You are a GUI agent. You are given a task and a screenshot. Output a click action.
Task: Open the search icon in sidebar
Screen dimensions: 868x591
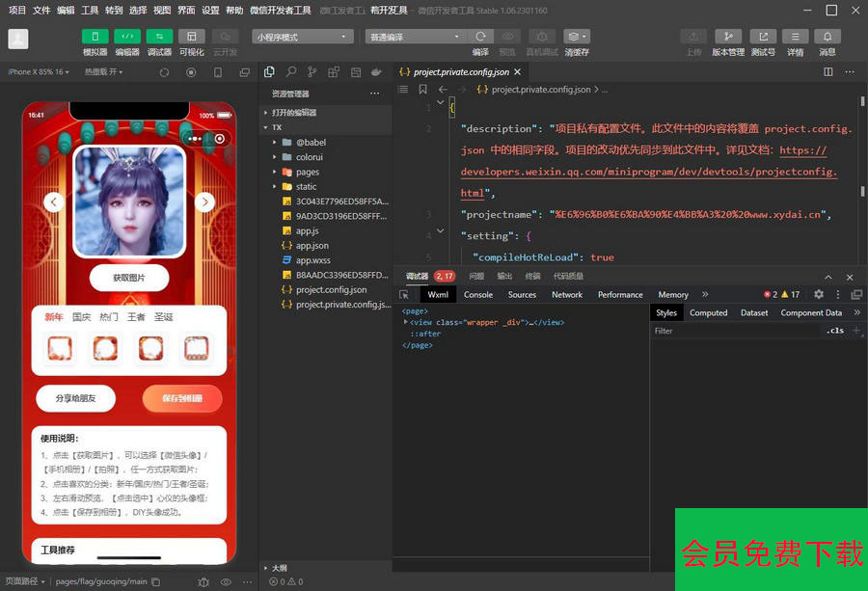291,72
